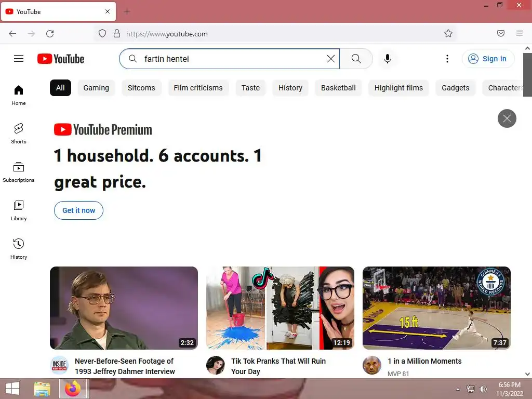Open the YouTube hamburger guide menu
The image size is (532, 399).
(x=19, y=59)
